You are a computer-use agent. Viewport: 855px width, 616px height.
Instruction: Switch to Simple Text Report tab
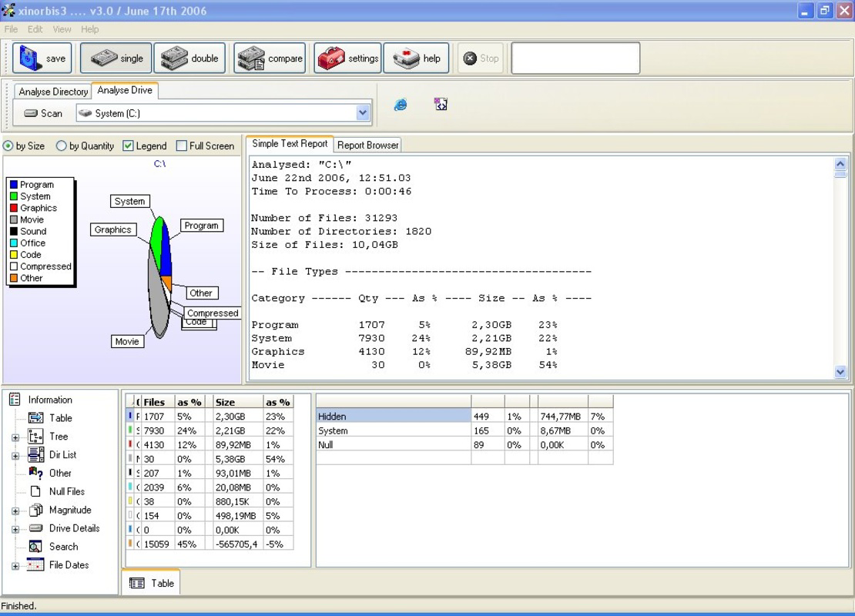click(290, 143)
